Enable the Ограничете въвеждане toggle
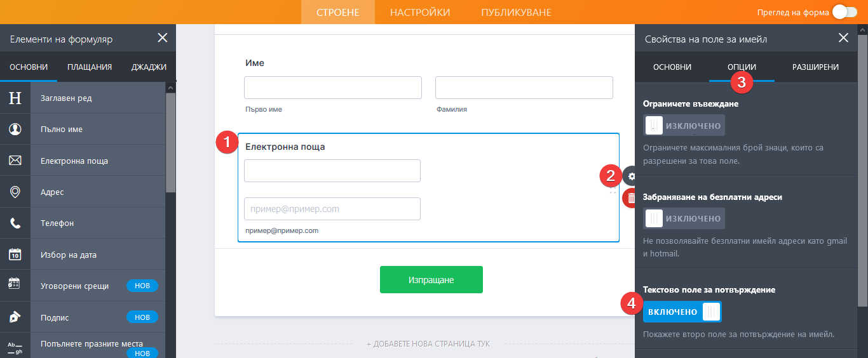 click(x=684, y=126)
